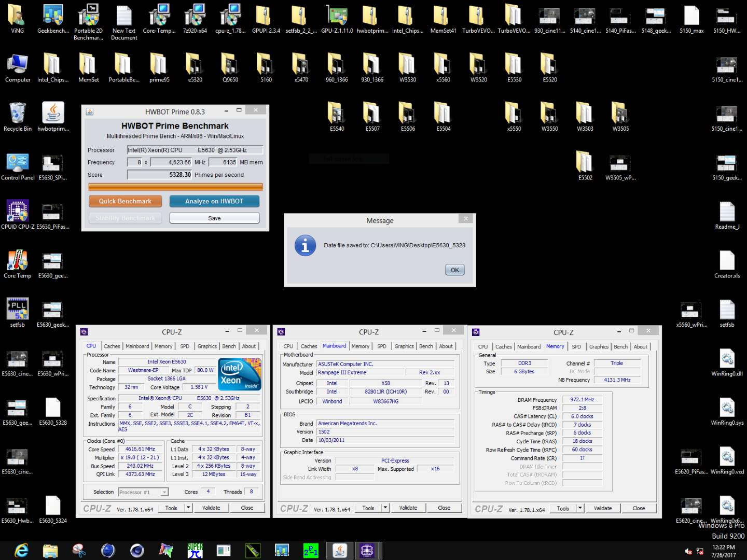Open the GPU-Z.1.11.0 desktop icon
This screenshot has height=560, width=747.
(x=337, y=19)
